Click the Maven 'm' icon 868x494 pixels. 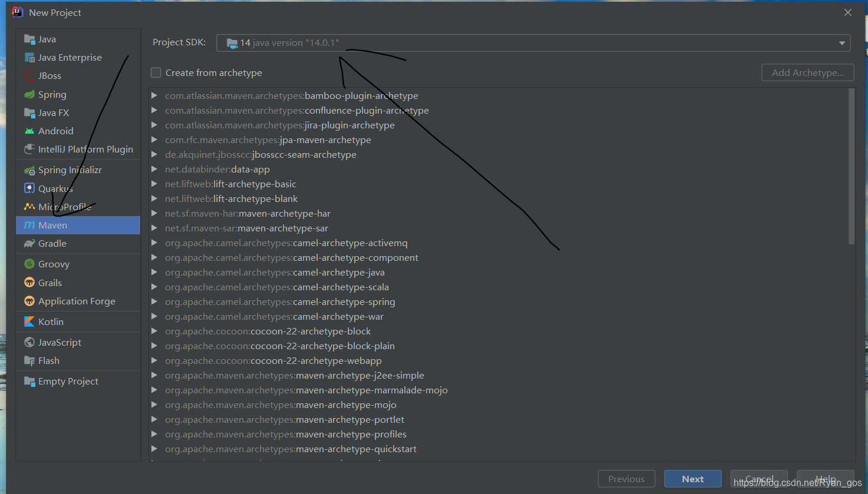pos(29,226)
